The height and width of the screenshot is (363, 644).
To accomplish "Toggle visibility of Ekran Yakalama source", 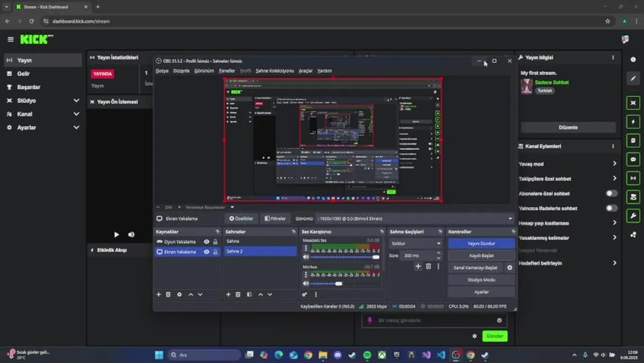I will pyautogui.click(x=206, y=252).
